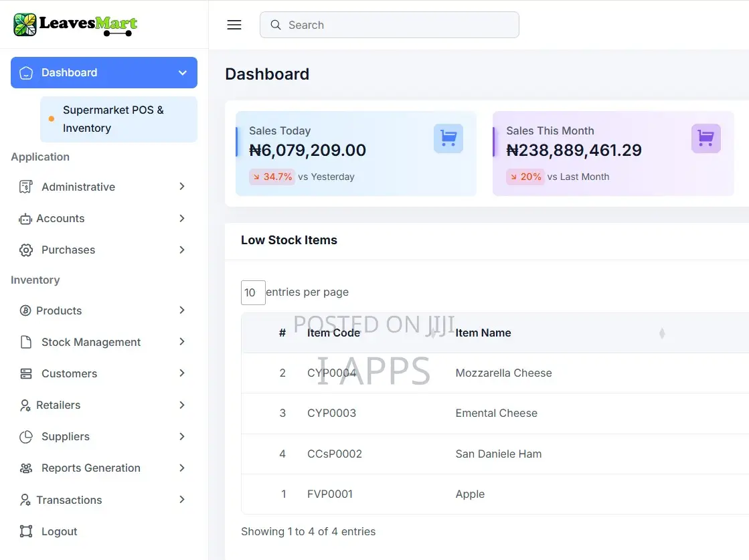Click item code FVP0001
Screen dimensions: 749x560
[x=329, y=494]
